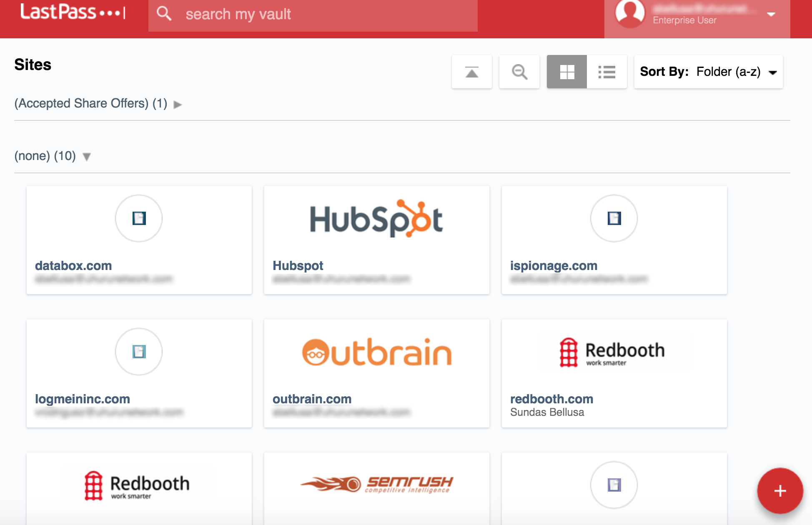
Task: Click the Outbrain logo
Action: pos(377,352)
